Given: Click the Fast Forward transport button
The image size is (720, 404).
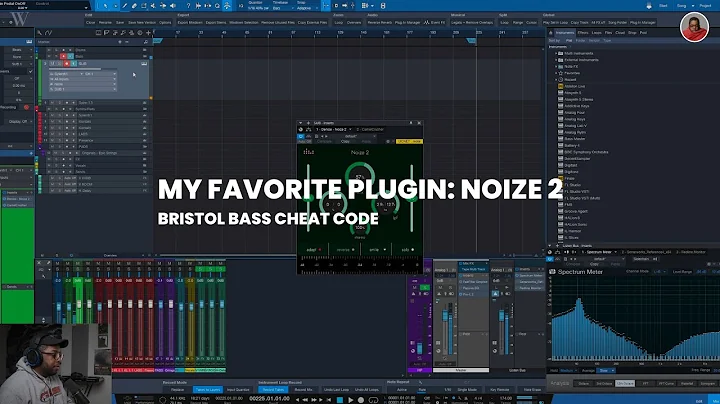Looking at the screenshot, I should click(314, 399).
